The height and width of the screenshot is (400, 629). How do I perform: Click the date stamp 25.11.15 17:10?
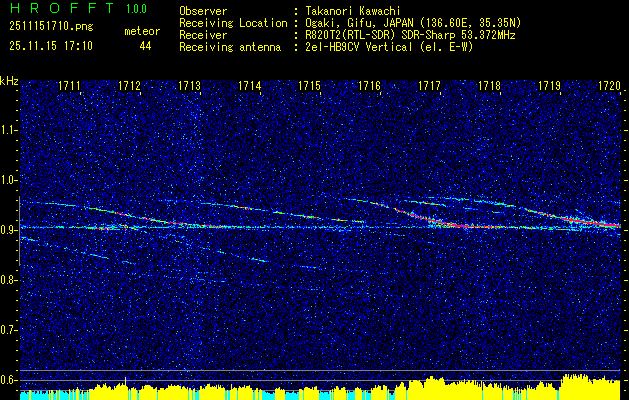51,46
